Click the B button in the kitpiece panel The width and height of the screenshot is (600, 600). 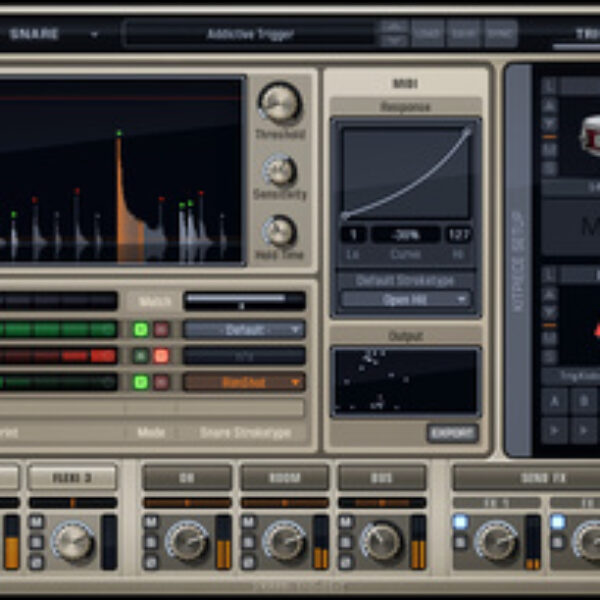(x=584, y=401)
